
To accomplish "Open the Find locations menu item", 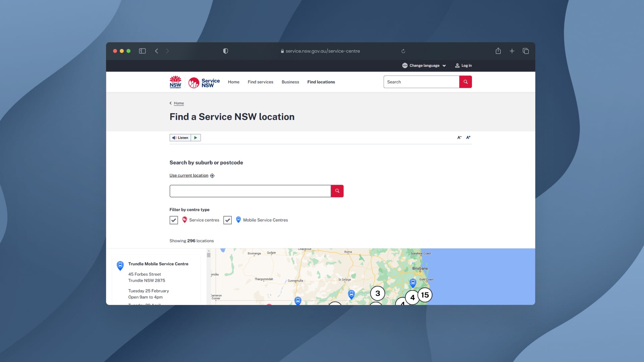I will pyautogui.click(x=321, y=82).
